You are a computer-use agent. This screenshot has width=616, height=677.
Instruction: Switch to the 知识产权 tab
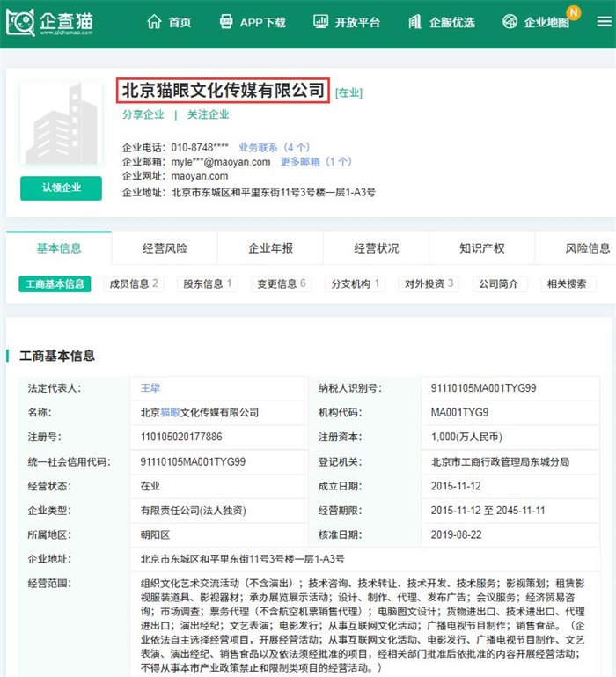coord(481,248)
